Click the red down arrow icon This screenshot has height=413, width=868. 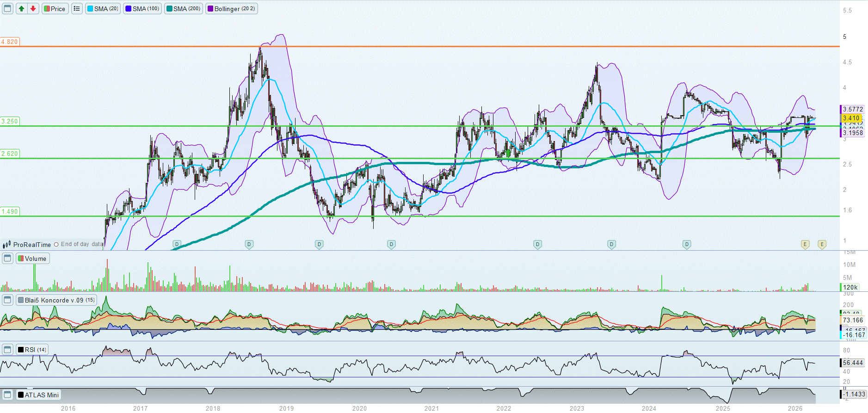point(33,8)
